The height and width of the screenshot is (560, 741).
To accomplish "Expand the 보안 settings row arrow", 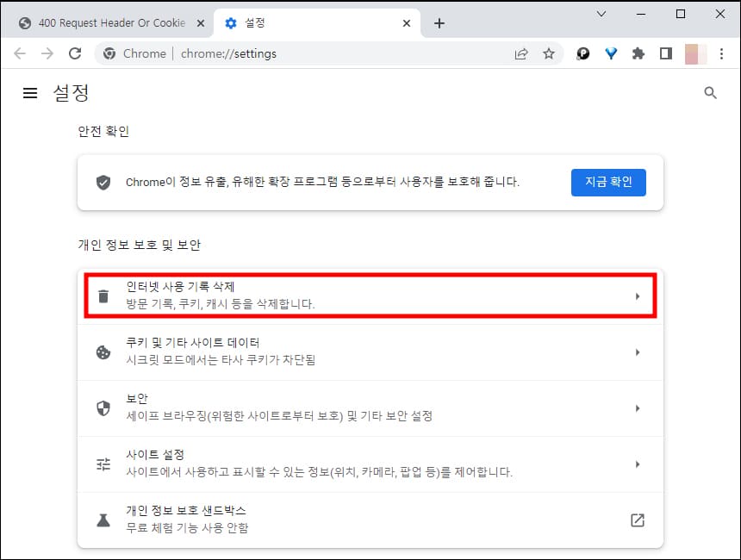I will pos(638,408).
